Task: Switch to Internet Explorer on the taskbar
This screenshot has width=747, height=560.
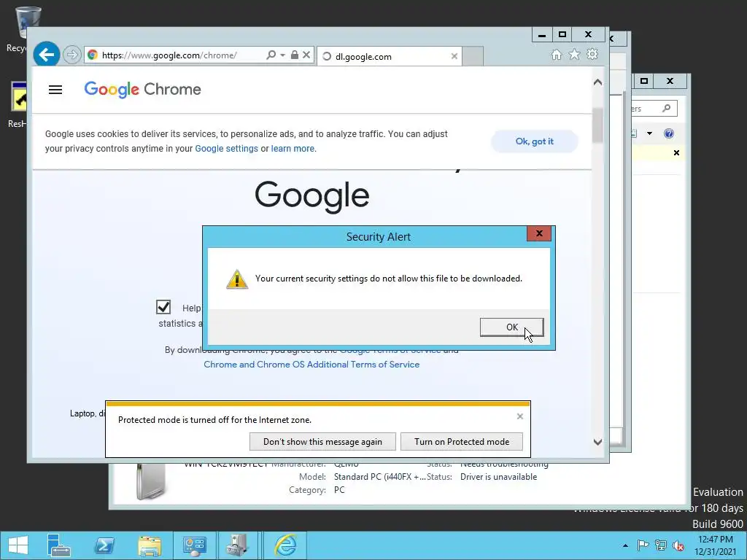Action: pyautogui.click(x=285, y=545)
